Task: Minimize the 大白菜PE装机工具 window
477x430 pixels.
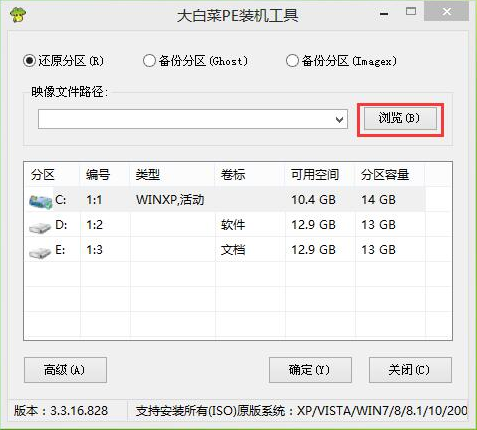Action: click(x=384, y=14)
